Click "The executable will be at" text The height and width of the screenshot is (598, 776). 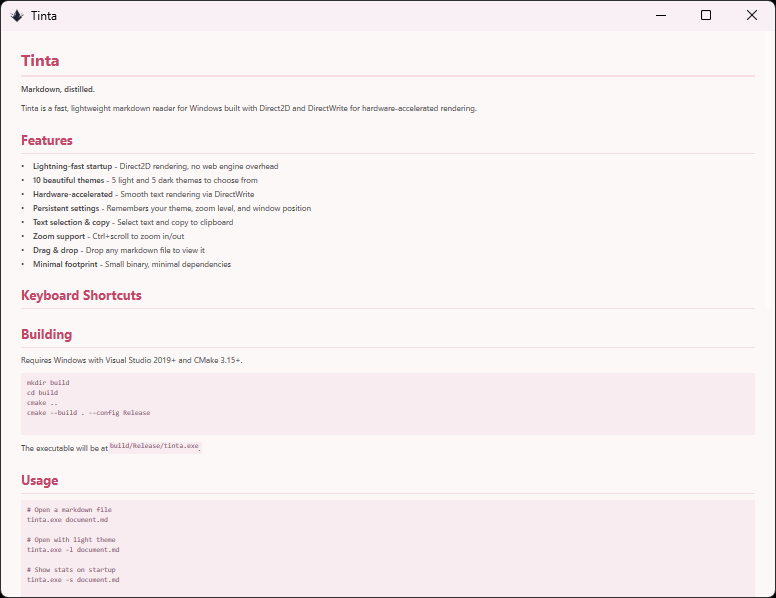coord(64,448)
